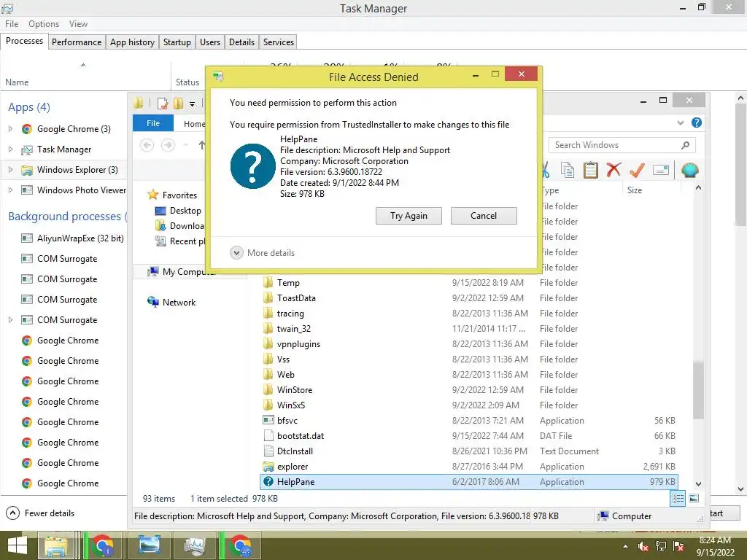Switch Explorer to details view icon
This screenshot has height=560, width=747.
point(678,499)
